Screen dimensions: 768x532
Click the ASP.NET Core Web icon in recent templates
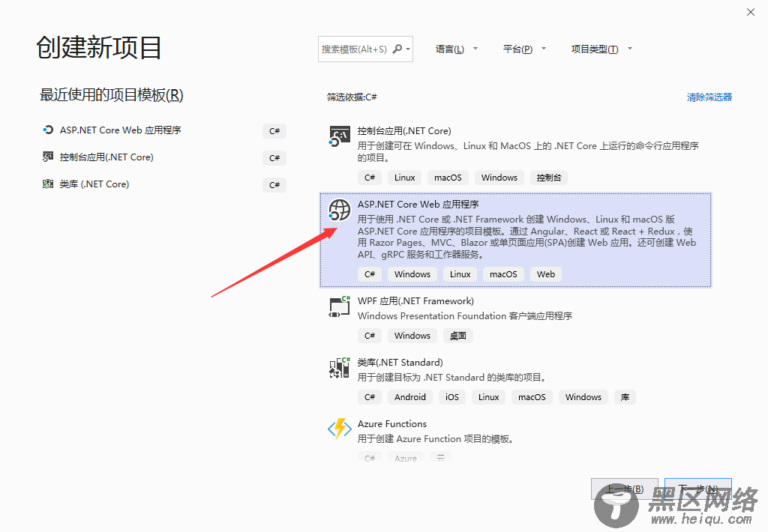point(47,130)
